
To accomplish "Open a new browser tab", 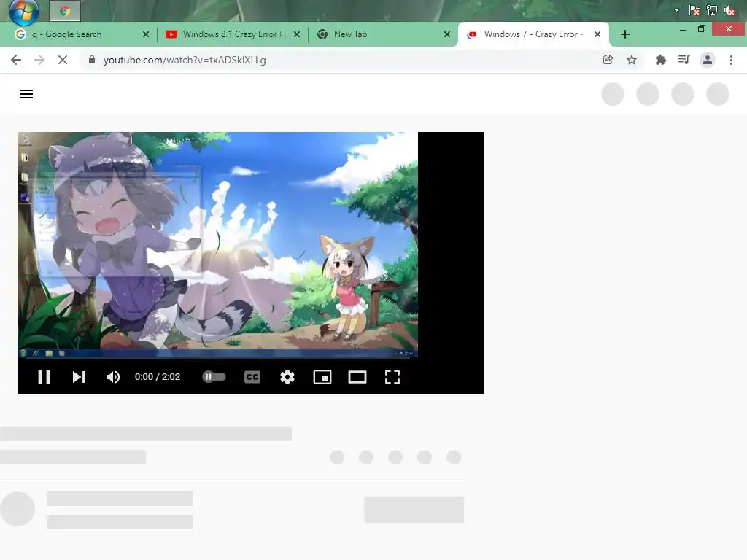I will (625, 34).
